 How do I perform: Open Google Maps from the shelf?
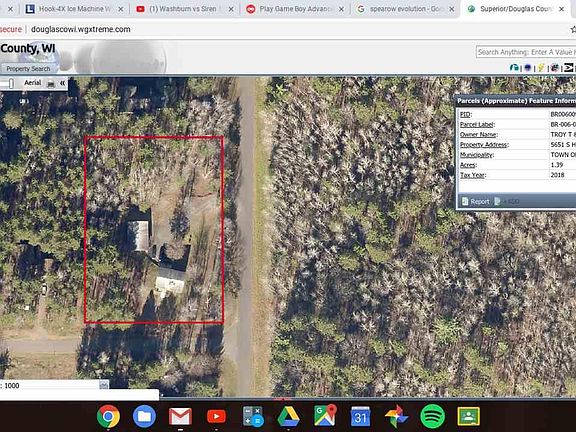click(x=325, y=415)
